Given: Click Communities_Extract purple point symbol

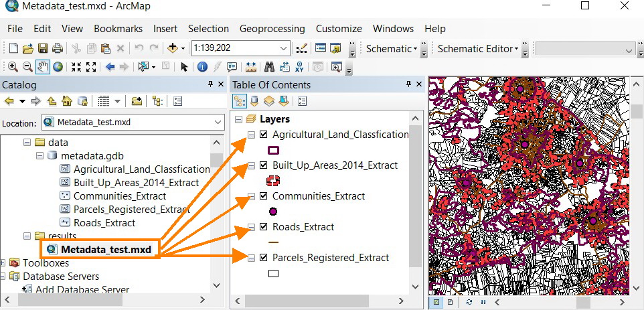Looking at the screenshot, I should [272, 212].
